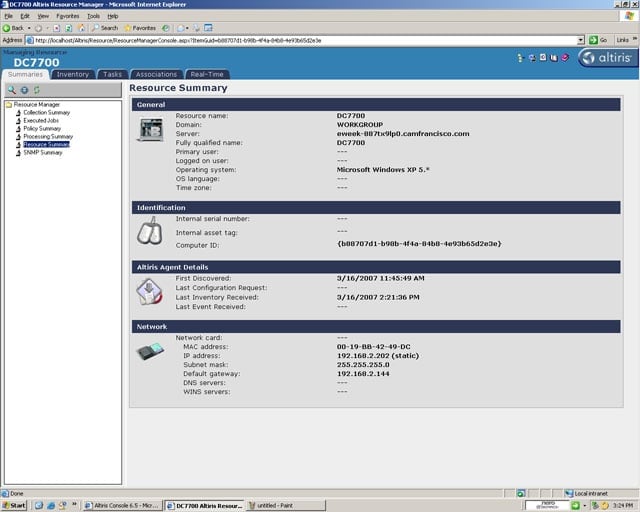Open the Back history dropdown arrow
The height and width of the screenshot is (512, 640).
point(29,28)
